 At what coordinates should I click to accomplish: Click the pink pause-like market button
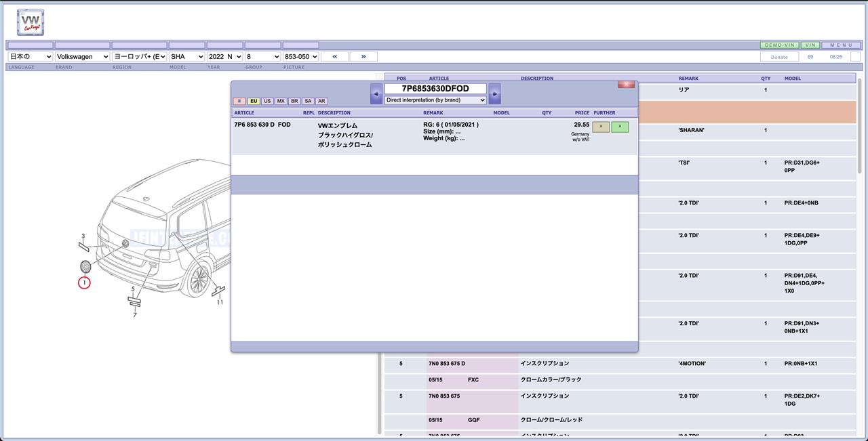pos(239,101)
